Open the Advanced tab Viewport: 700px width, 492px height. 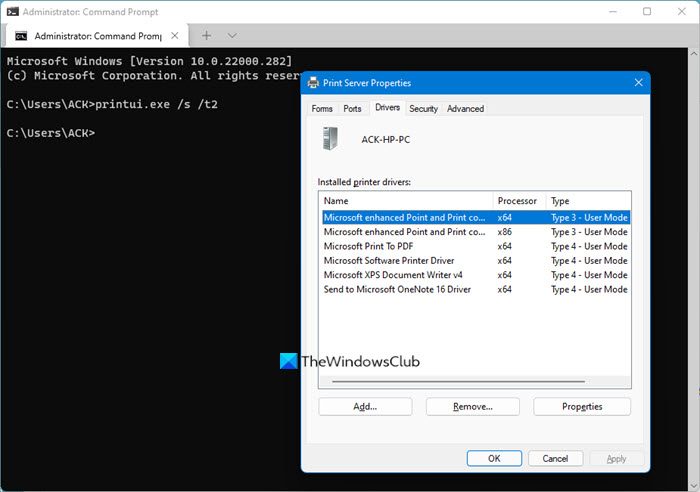(x=465, y=108)
